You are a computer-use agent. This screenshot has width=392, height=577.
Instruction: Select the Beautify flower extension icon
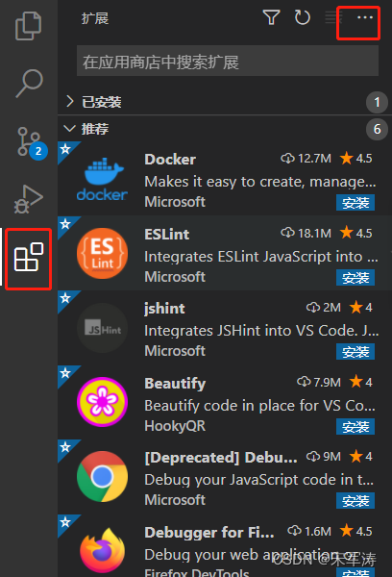[x=102, y=402]
